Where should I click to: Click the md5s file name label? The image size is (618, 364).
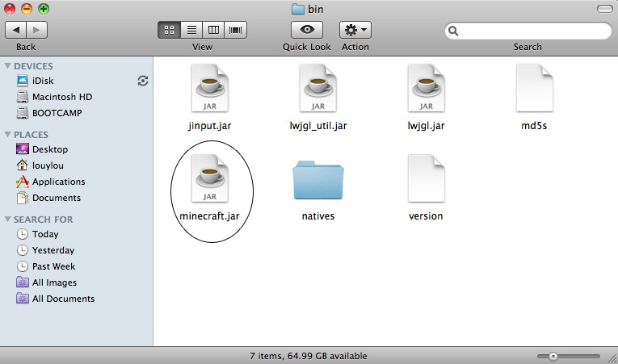pyautogui.click(x=534, y=126)
